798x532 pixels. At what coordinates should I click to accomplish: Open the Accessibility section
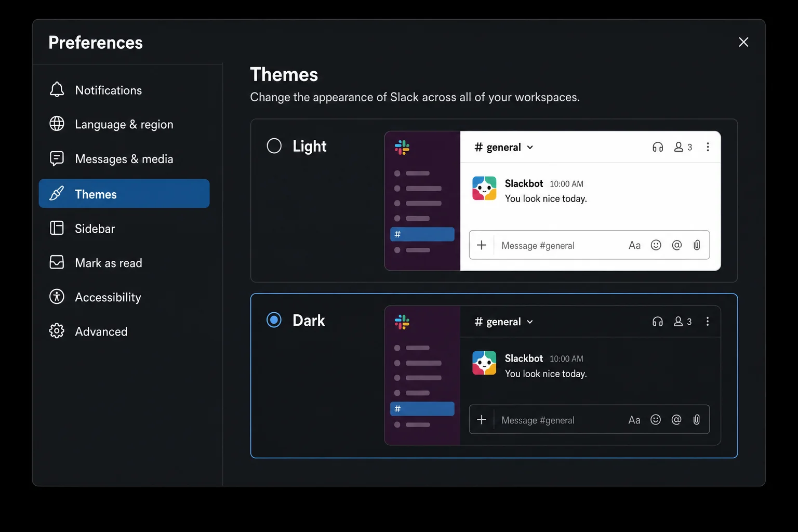(x=124, y=297)
